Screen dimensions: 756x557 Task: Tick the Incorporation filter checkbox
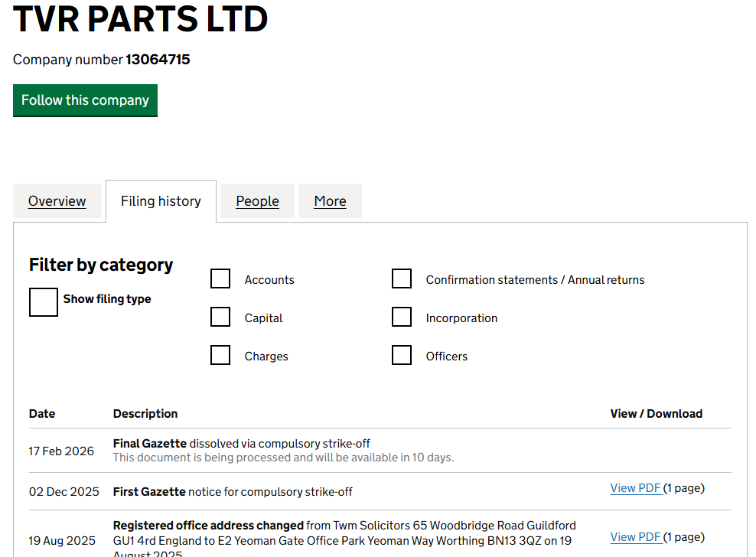[402, 317]
